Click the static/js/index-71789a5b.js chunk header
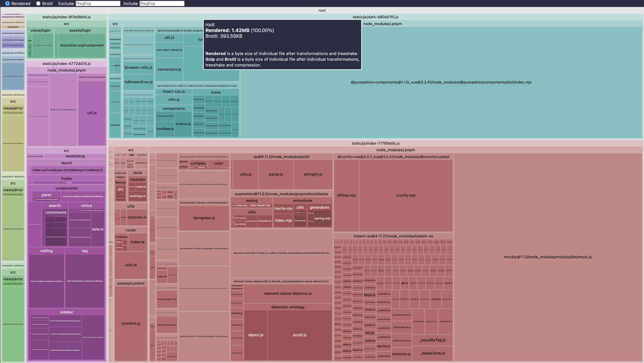Screen dimensions: 644x363 tap(375, 143)
